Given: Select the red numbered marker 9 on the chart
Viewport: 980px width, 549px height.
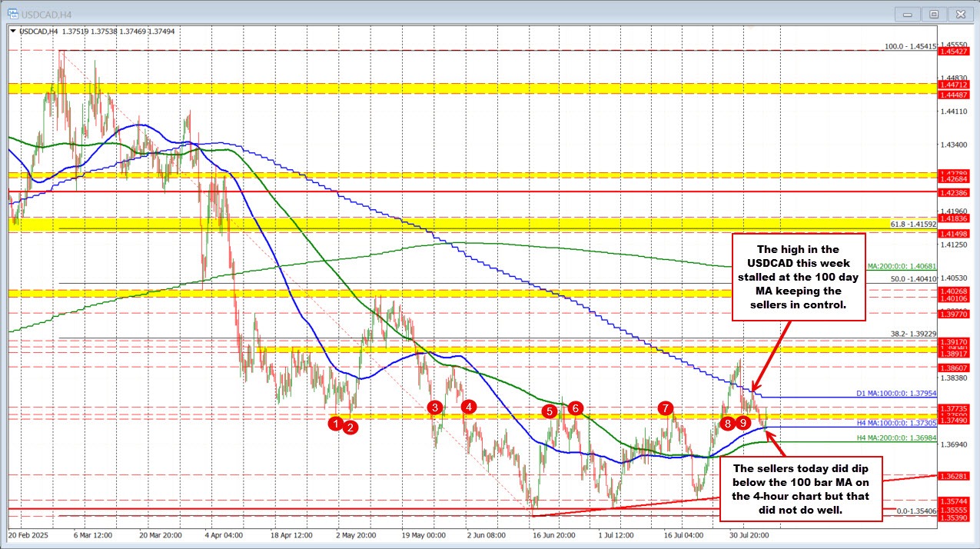Looking at the screenshot, I should (x=742, y=422).
